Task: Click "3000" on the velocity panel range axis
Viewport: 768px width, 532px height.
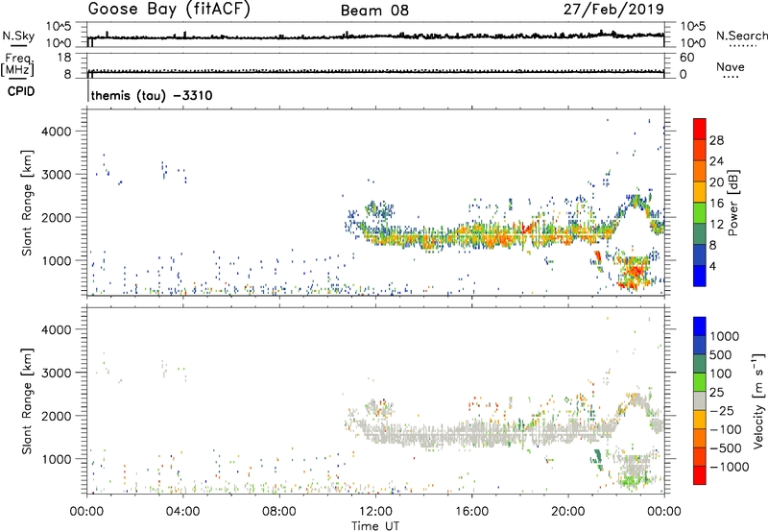Action: click(x=57, y=373)
